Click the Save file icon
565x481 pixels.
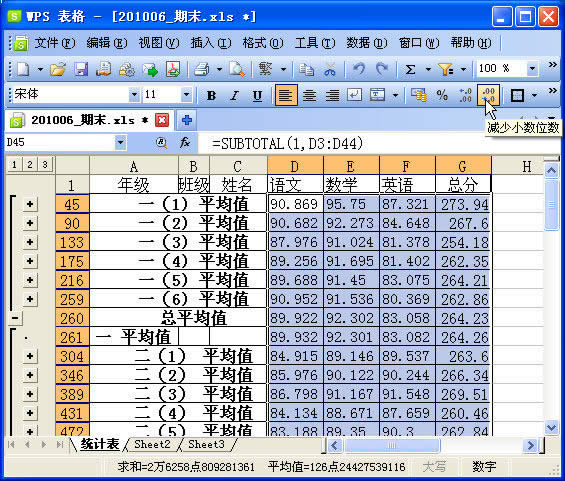(x=81, y=69)
